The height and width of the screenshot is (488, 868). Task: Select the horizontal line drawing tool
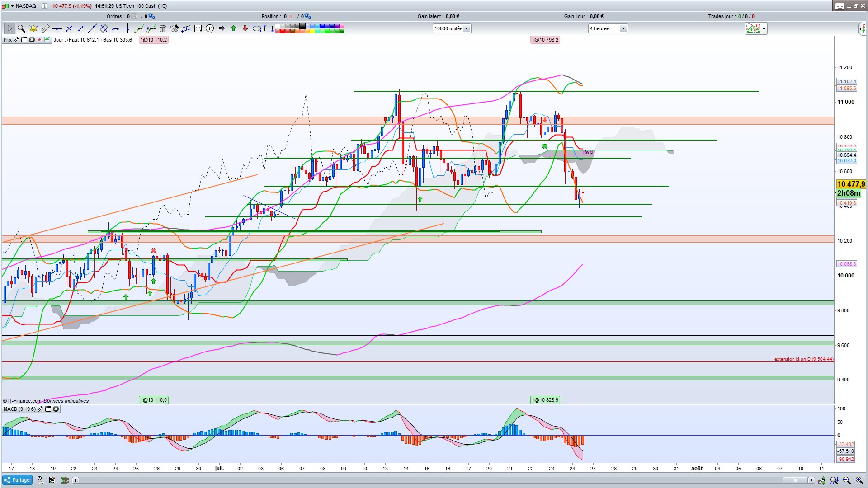(57, 28)
